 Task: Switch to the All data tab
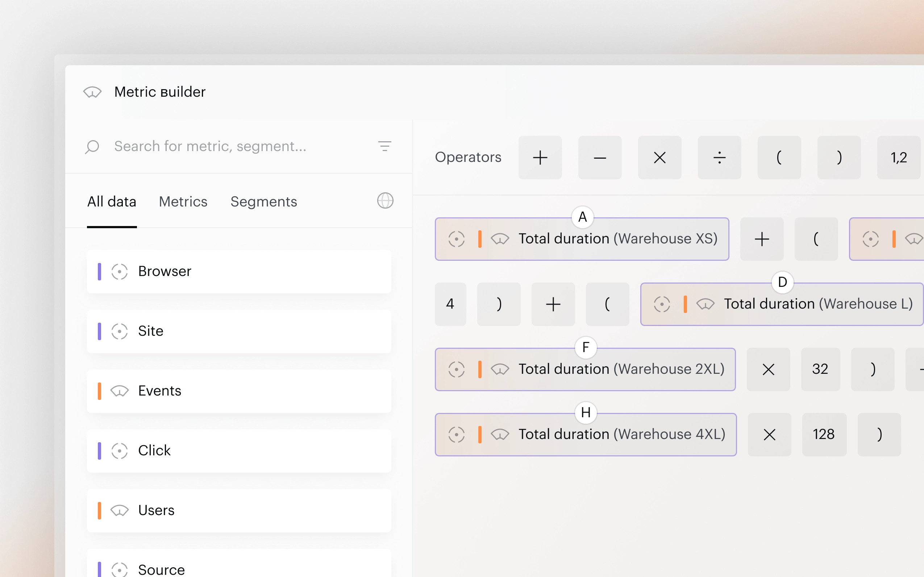112,201
